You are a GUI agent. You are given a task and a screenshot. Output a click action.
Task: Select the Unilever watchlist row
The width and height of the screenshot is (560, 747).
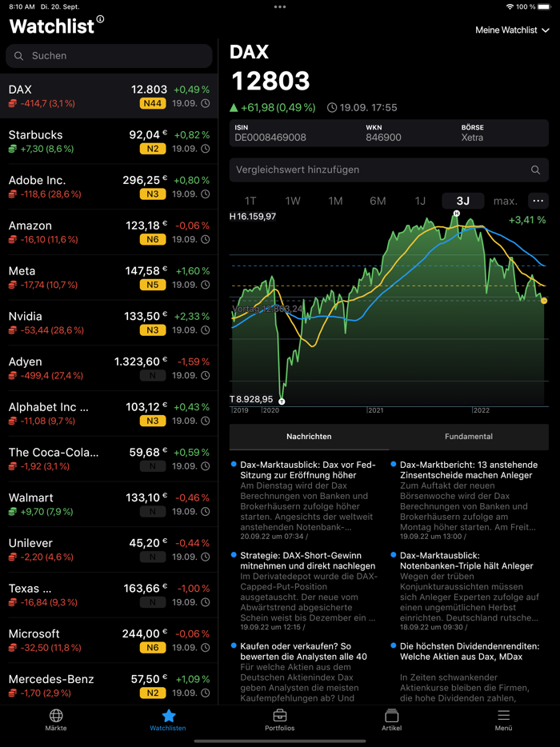109,549
